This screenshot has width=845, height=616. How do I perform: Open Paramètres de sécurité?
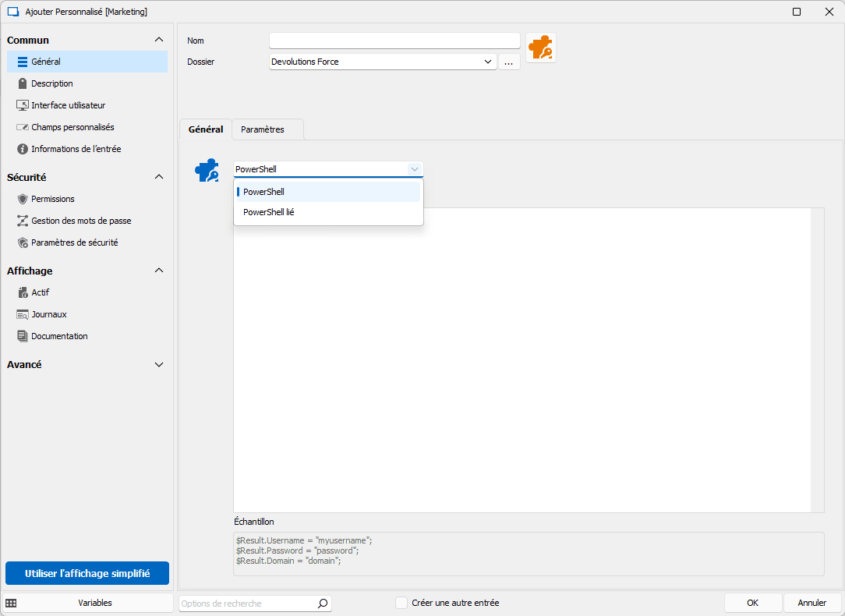click(x=74, y=243)
